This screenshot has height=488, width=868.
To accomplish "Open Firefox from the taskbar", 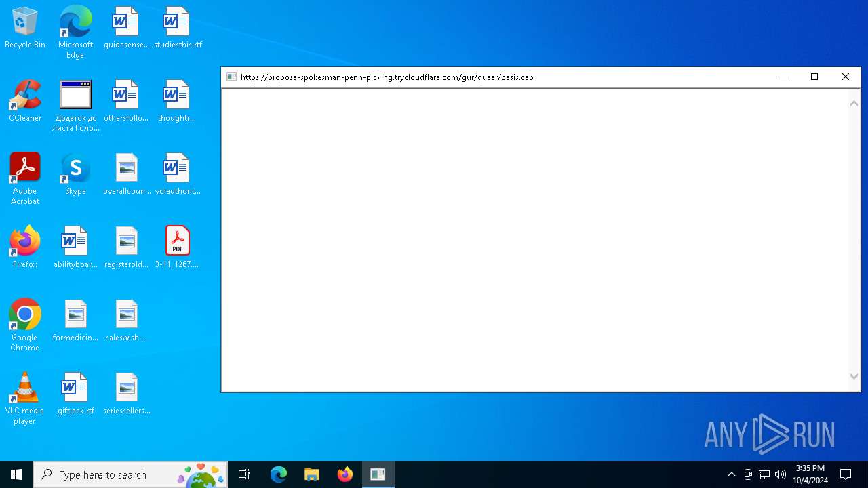I will point(344,474).
